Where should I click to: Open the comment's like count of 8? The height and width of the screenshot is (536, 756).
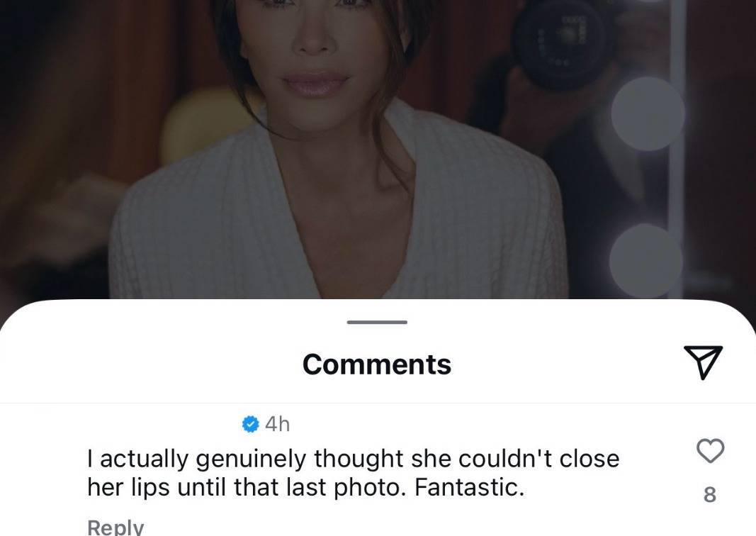click(x=709, y=494)
